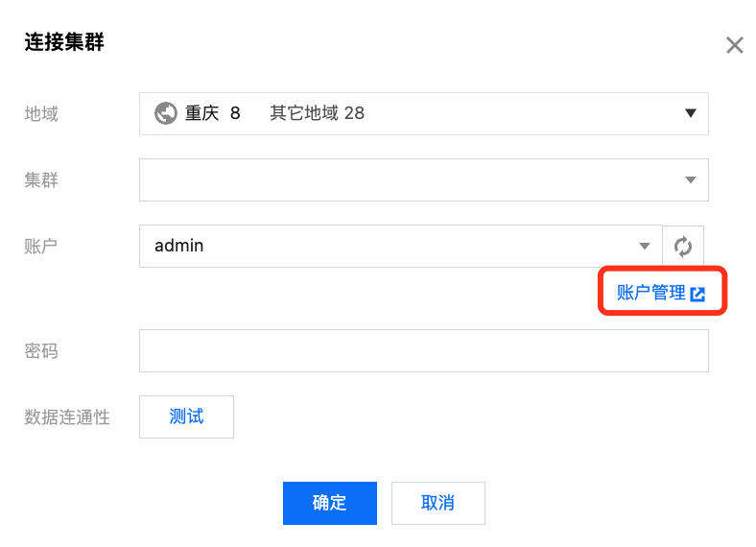Cancel using the 取消 button
This screenshot has height=547, width=756.
(437, 503)
